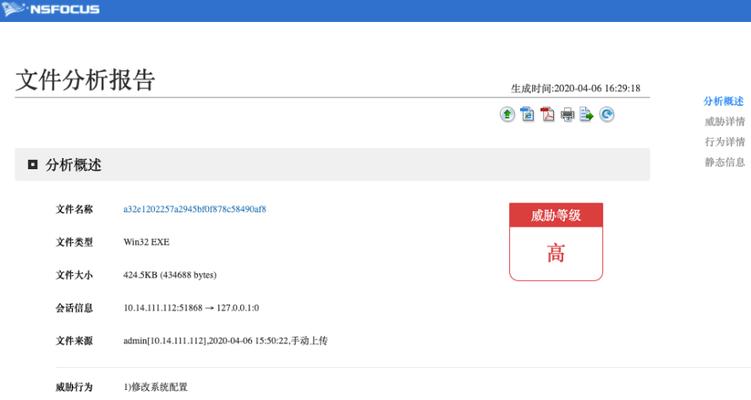
Task: Click the Win32 EXE file type value
Action: 146,242
